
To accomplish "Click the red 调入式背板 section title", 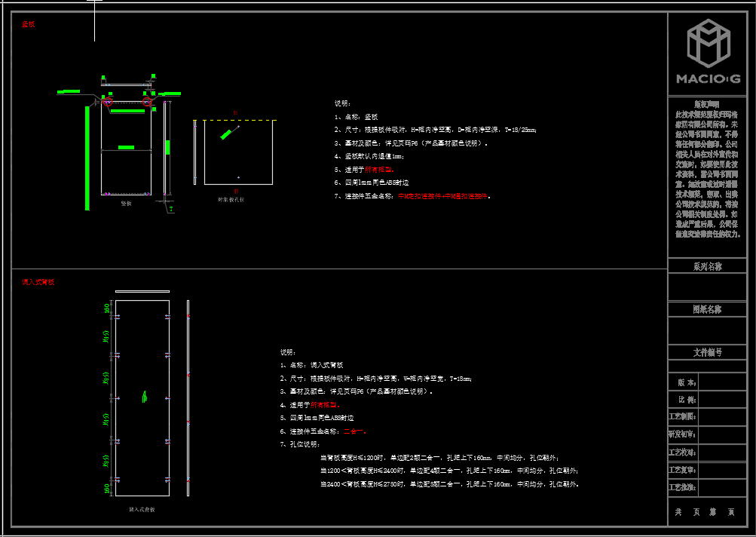I will click(38, 282).
